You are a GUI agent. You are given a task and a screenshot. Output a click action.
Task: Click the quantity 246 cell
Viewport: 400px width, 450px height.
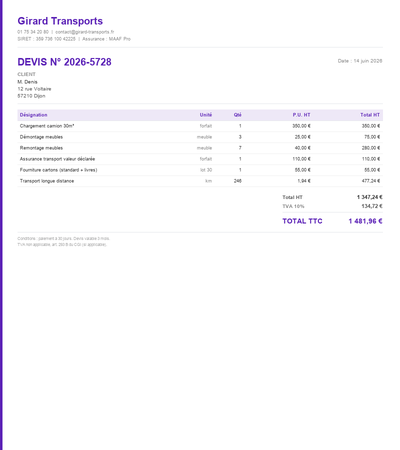[x=238, y=181]
